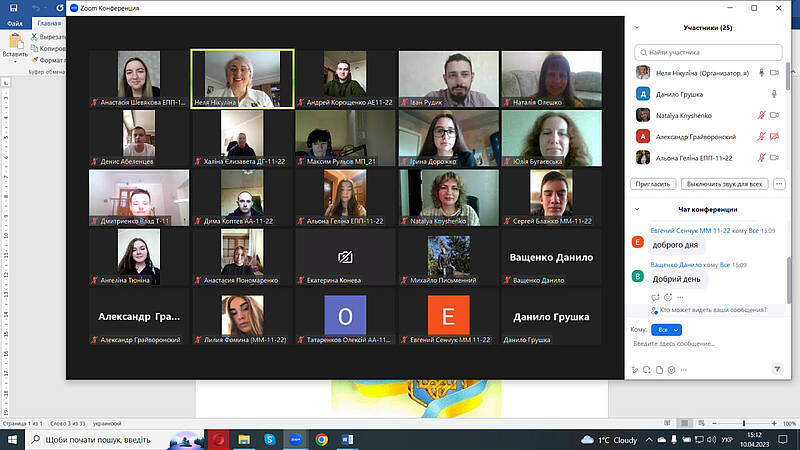Viewport: 800px width, 450px height.
Task: Click Альона Геліна's camera icon in participants list
Action: click(774, 158)
